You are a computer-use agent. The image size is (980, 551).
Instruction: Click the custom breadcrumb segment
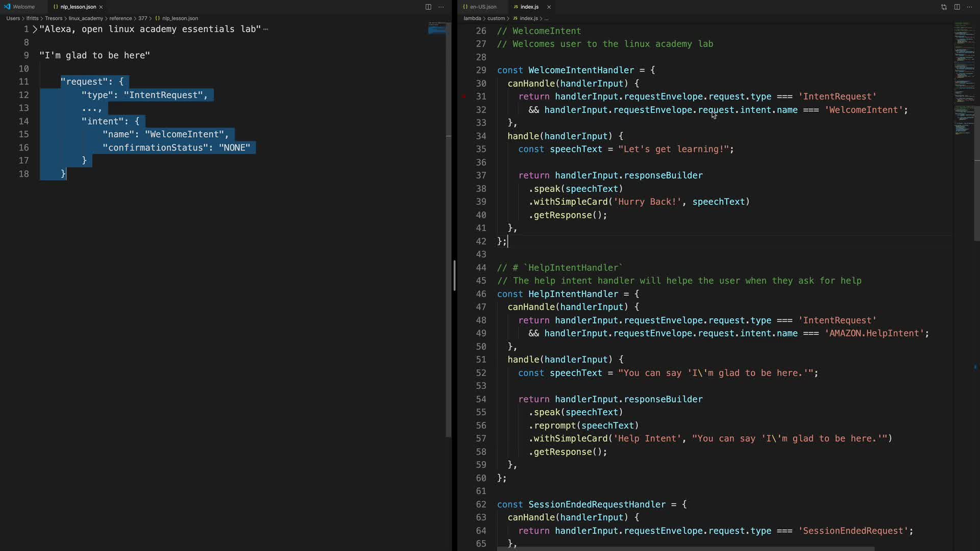[496, 18]
